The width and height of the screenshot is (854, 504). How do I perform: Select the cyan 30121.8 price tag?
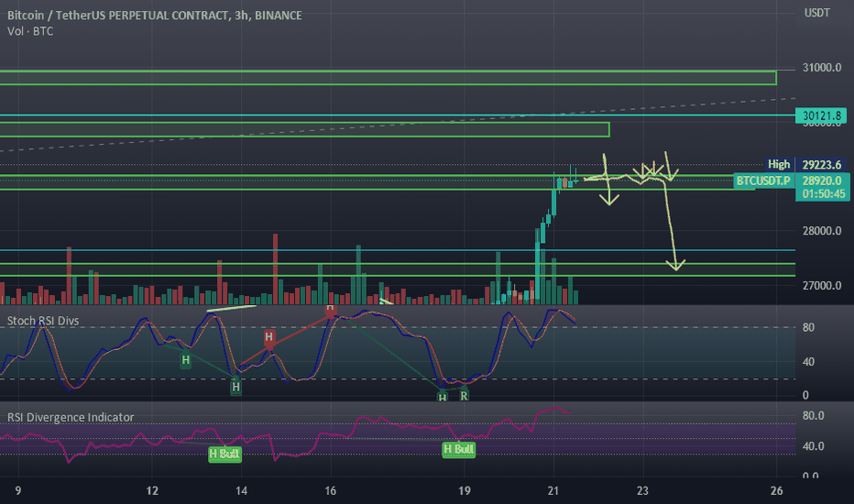tap(821, 115)
